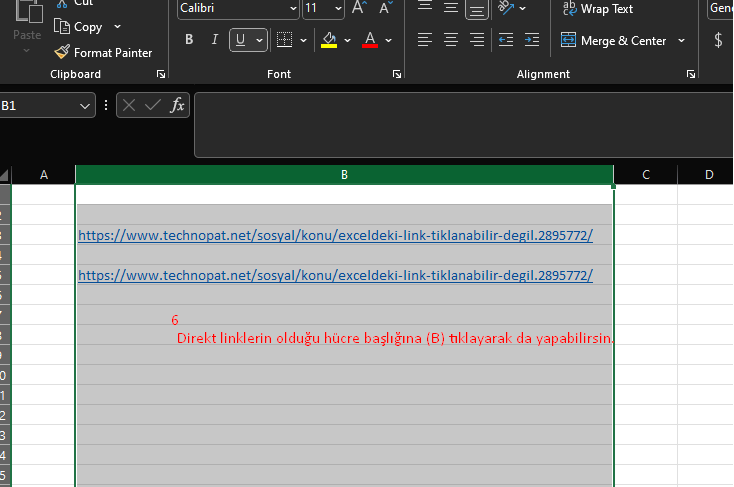This screenshot has height=487, width=734.
Task: Open Font settings dialog launcher
Action: pos(397,74)
